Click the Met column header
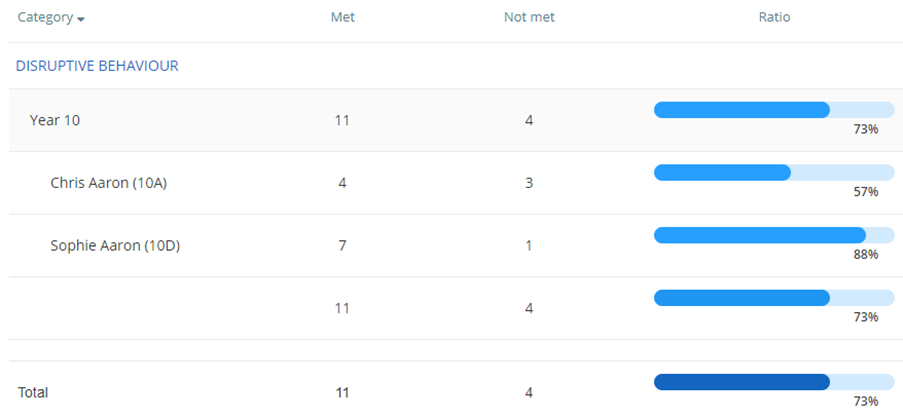The image size is (903, 418). pyautogui.click(x=343, y=17)
